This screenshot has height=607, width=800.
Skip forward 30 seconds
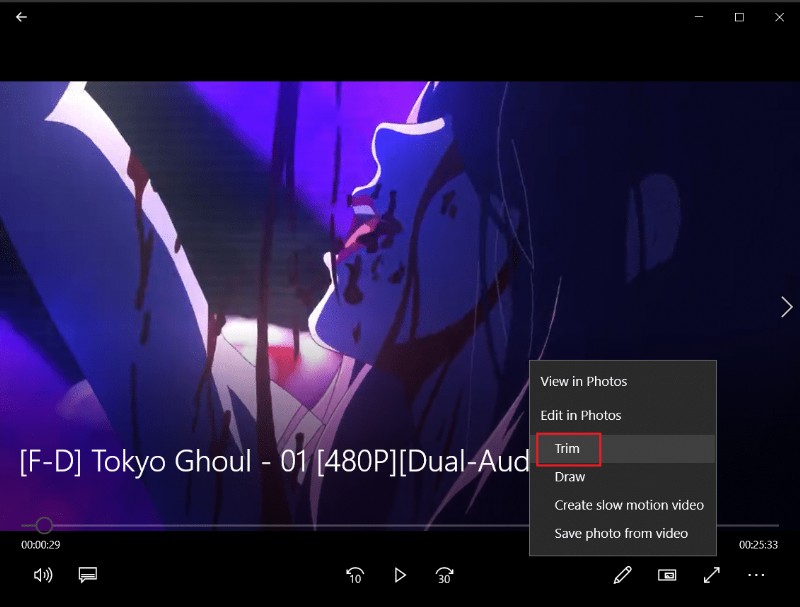tap(444, 575)
